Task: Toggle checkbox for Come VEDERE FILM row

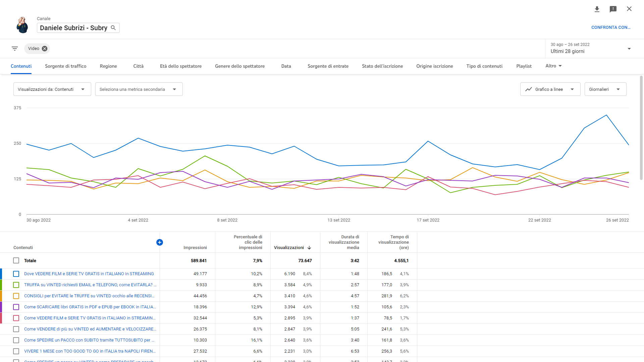Action: [x=16, y=318]
